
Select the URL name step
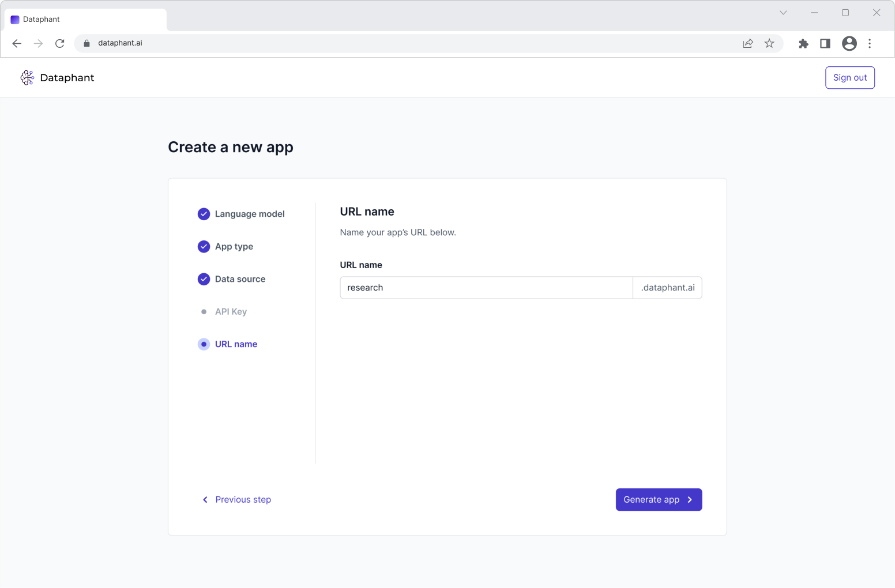[236, 344]
